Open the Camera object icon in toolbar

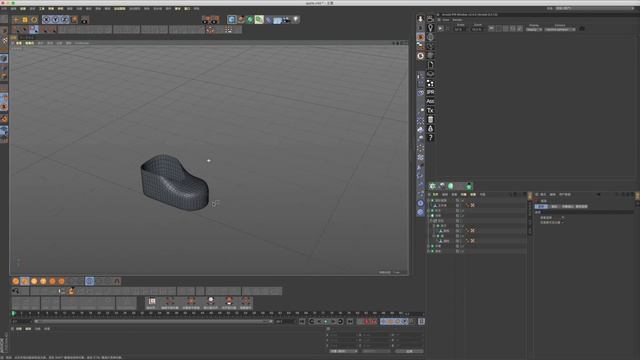[x=287, y=20]
